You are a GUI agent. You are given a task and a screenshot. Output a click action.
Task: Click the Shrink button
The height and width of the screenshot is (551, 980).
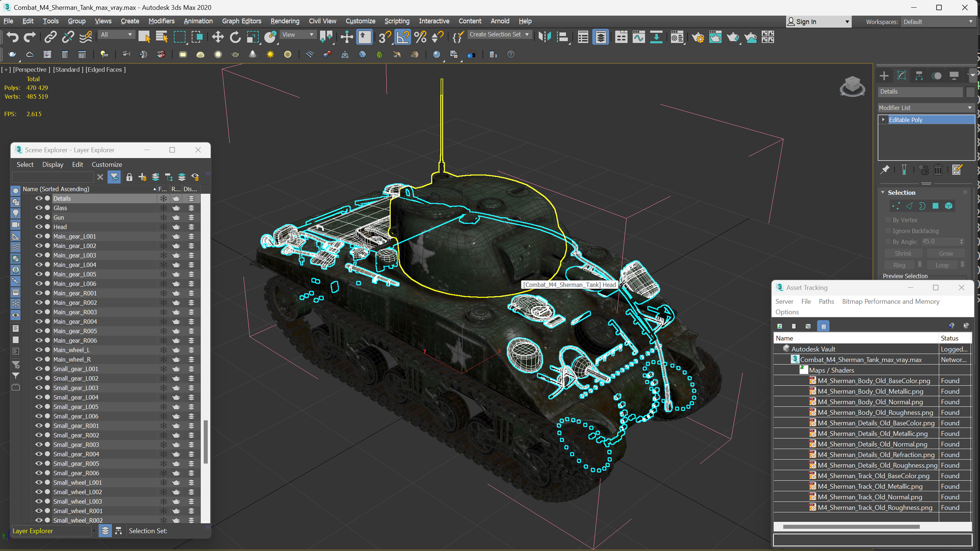(903, 253)
